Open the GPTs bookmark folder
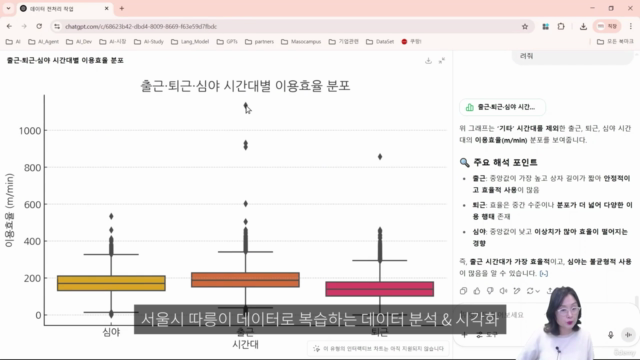 coord(227,42)
